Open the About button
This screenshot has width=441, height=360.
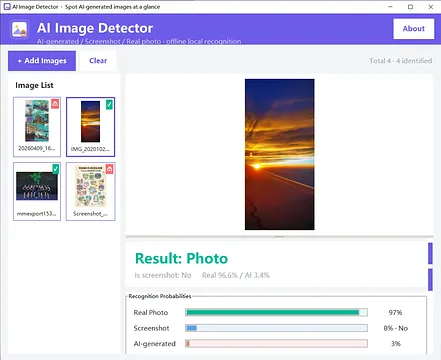point(414,29)
